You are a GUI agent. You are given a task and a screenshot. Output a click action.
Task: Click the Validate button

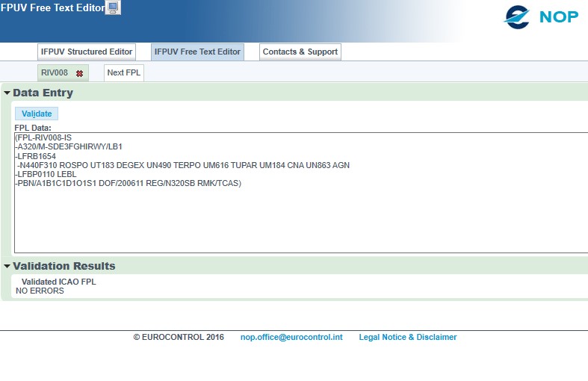pyautogui.click(x=37, y=114)
